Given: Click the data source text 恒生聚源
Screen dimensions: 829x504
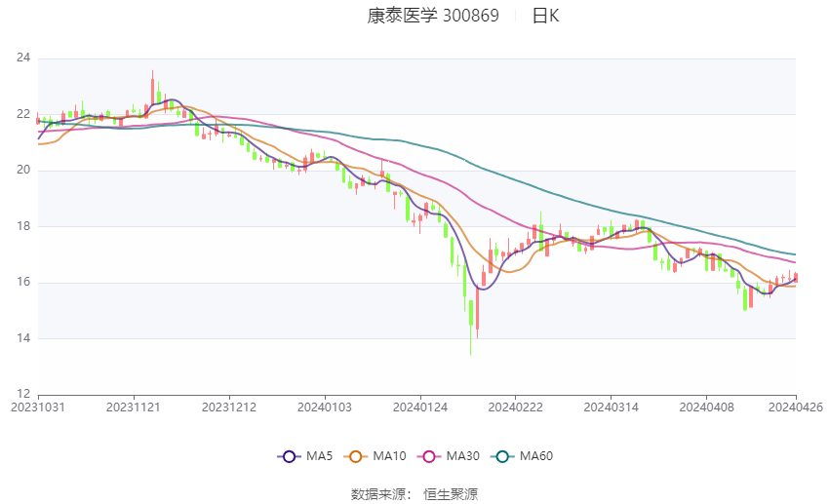Looking at the screenshot, I should (x=451, y=494).
